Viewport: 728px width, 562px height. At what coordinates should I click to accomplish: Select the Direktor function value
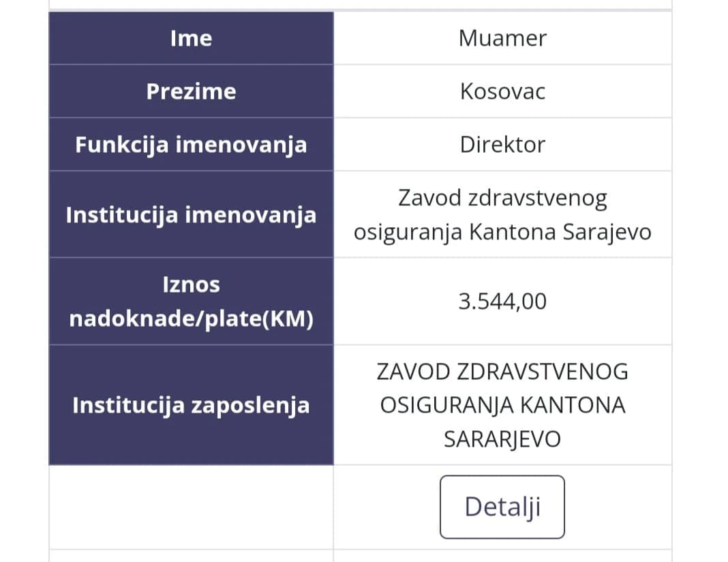tap(502, 145)
